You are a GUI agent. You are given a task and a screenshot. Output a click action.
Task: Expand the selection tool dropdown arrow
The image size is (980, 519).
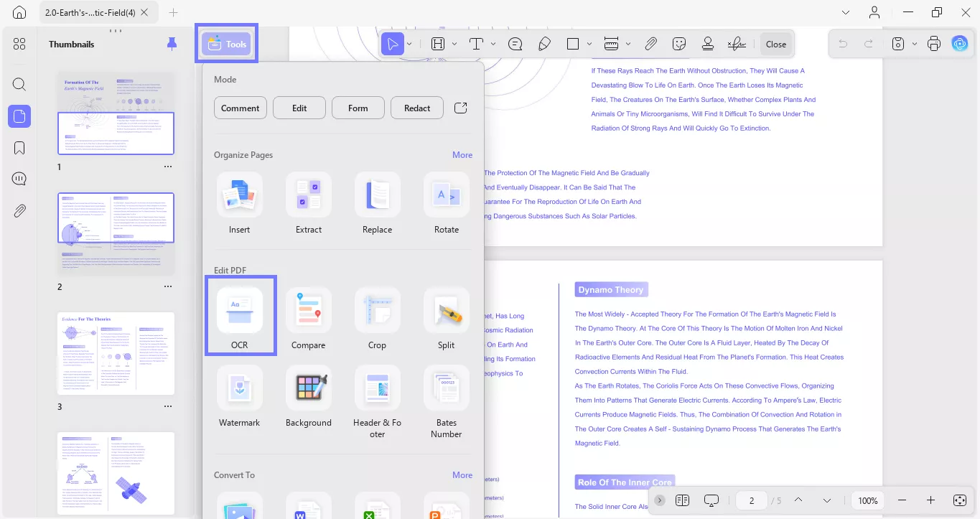coord(409,44)
